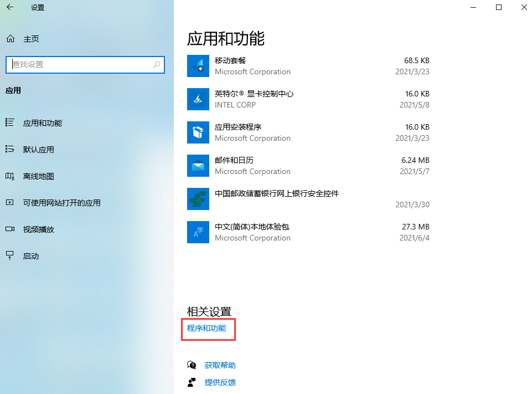532x394 pixels.
Task: Open 默认应用 settings page
Action: tap(38, 150)
